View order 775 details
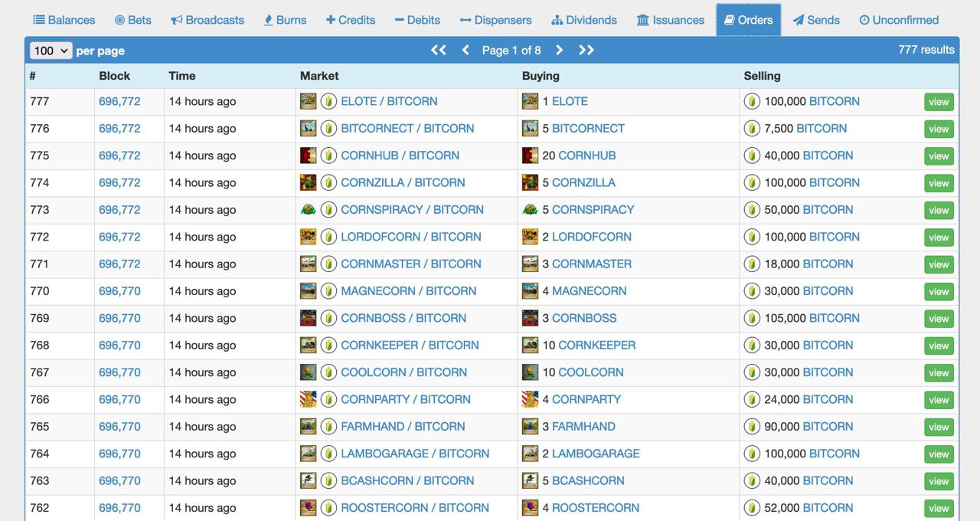980x521 pixels. pos(939,156)
